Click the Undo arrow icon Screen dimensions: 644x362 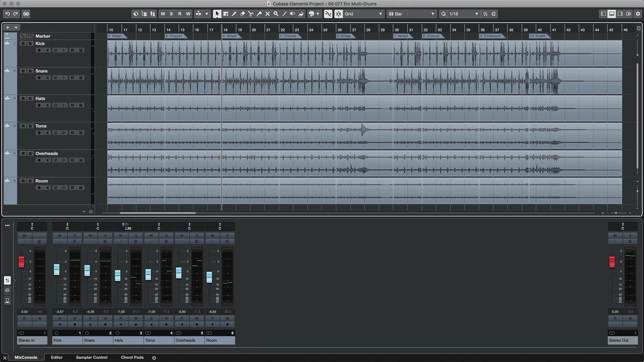pyautogui.click(x=8, y=14)
